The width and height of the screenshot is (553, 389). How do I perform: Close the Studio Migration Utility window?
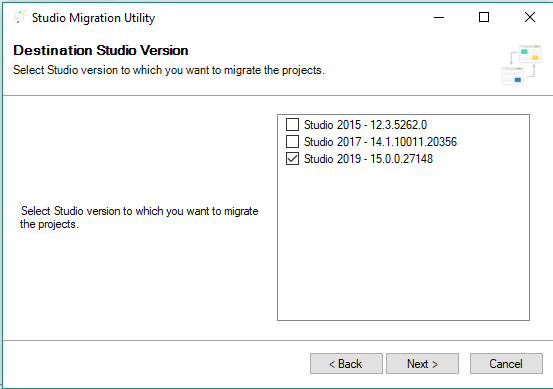(x=530, y=17)
